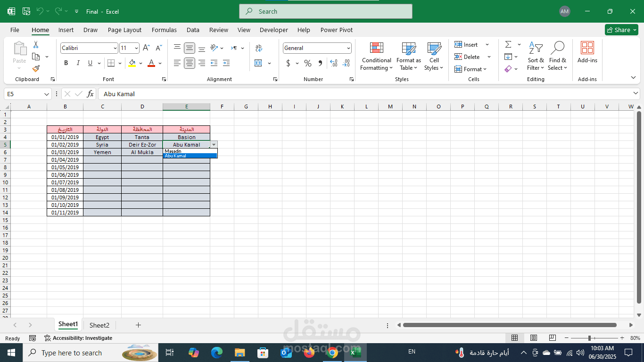644x362 pixels.
Task: Click the Search box in title bar
Action: pyautogui.click(x=326, y=11)
